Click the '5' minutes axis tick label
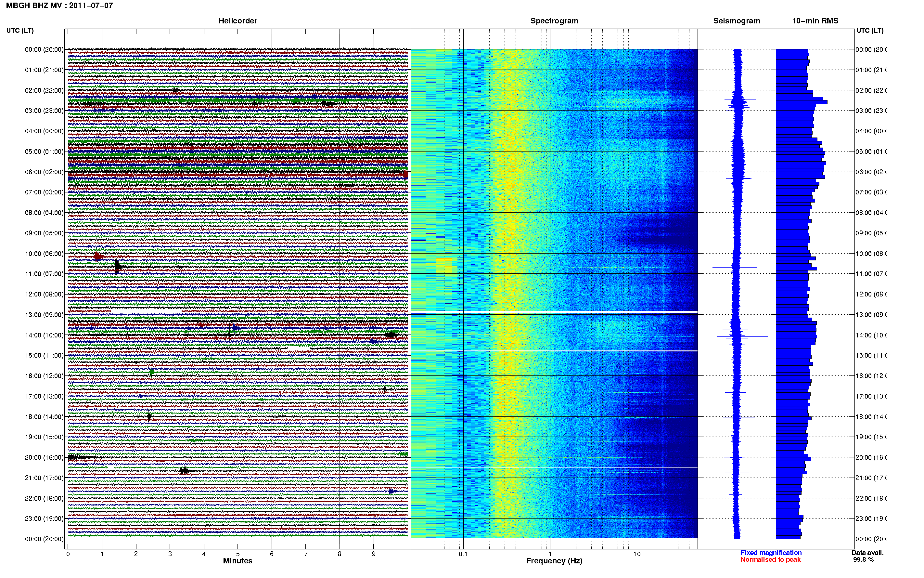Screen dimensions: 924x578 pos(237,554)
